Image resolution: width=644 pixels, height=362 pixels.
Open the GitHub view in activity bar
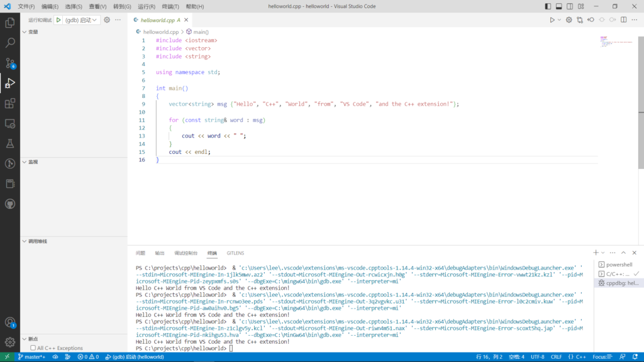pos(10,204)
